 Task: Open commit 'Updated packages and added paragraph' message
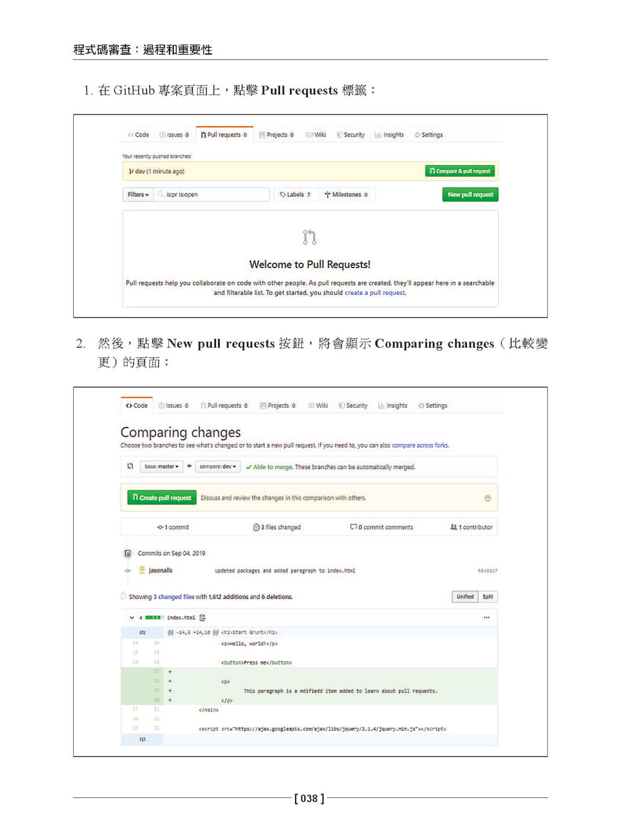click(285, 571)
